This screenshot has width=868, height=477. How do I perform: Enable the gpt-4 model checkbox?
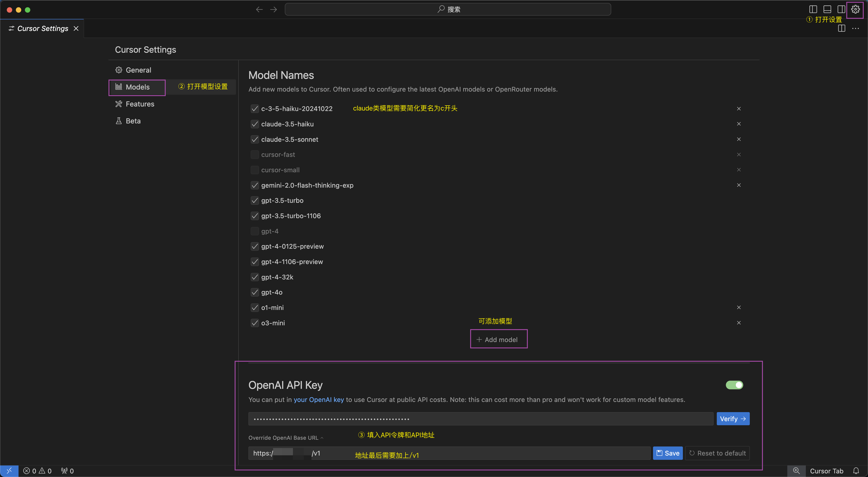pyautogui.click(x=255, y=231)
